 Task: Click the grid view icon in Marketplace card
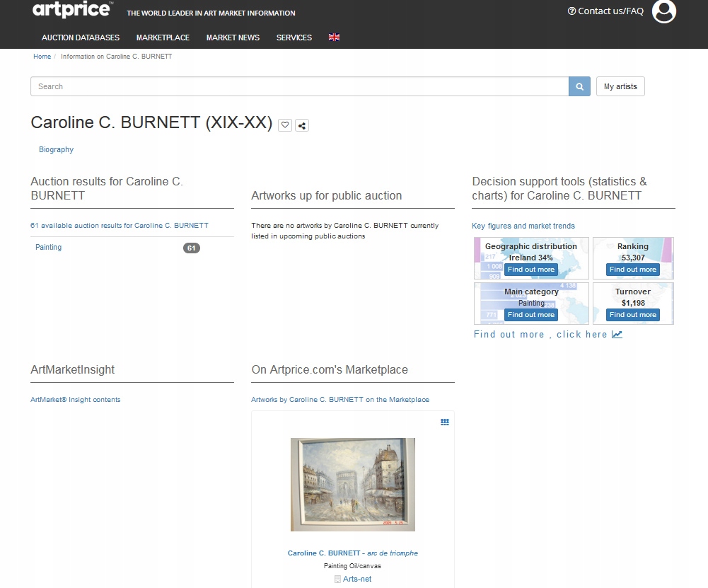click(445, 422)
